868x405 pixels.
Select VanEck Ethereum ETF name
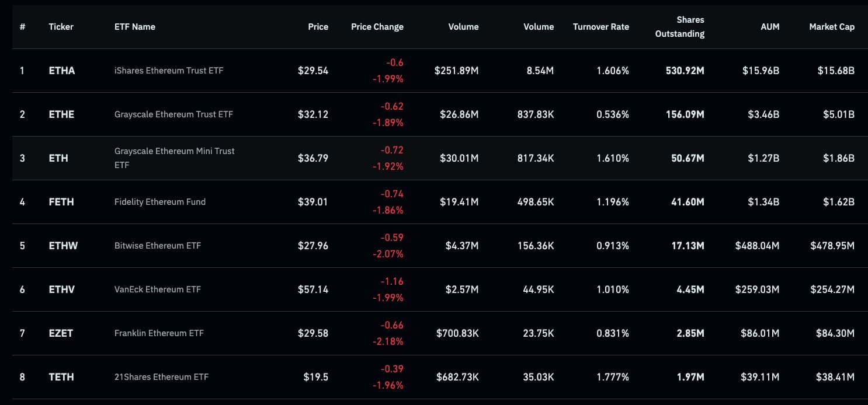coord(158,289)
